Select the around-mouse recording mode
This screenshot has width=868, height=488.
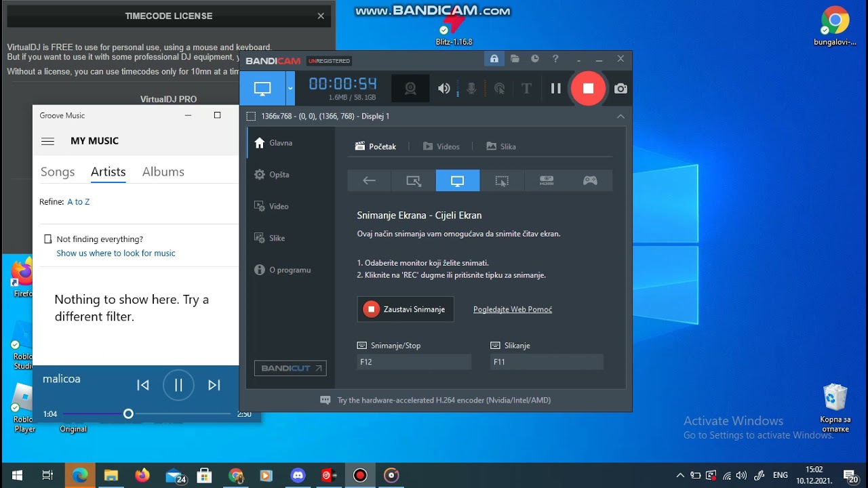tap(502, 181)
